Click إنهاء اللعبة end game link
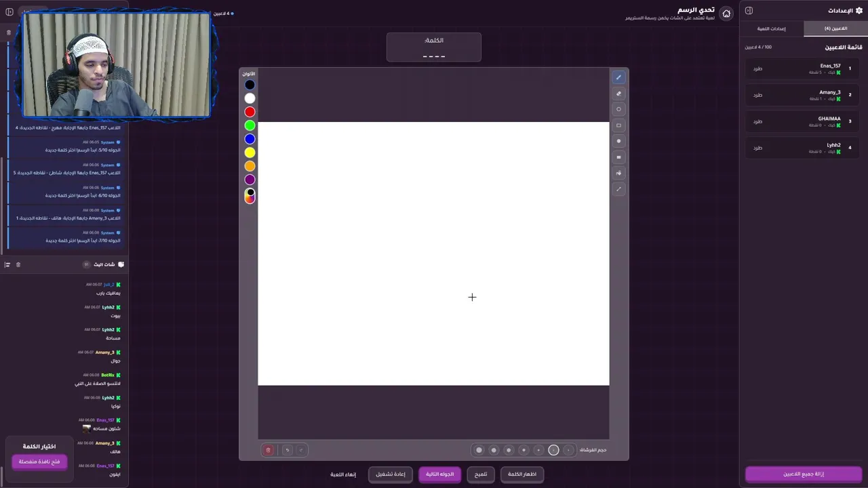Image resolution: width=868 pixels, height=488 pixels. pyautogui.click(x=343, y=474)
